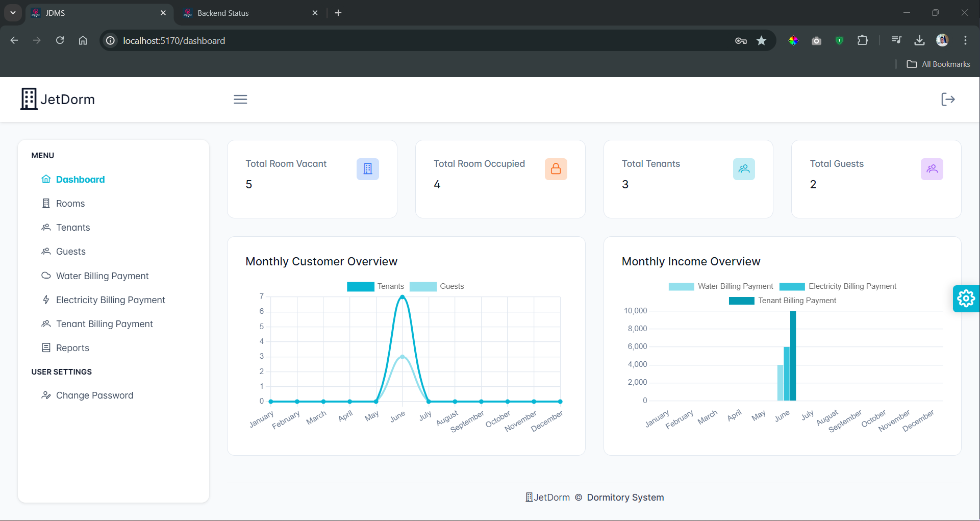Screen dimensions: 980x521
Task: Click the Monthly Customer Overview heading
Action: pyautogui.click(x=321, y=261)
